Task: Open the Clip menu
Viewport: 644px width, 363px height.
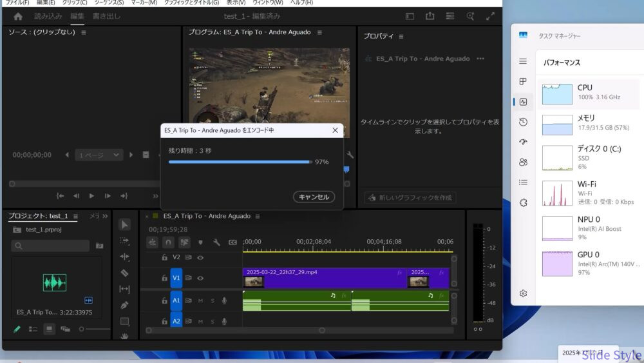Action: point(74,3)
